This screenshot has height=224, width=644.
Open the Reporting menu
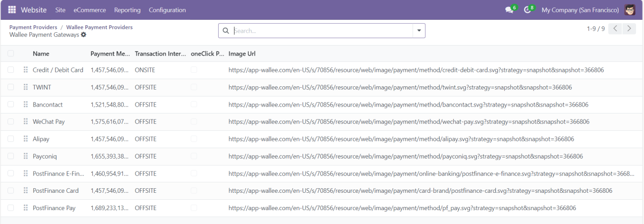point(127,10)
